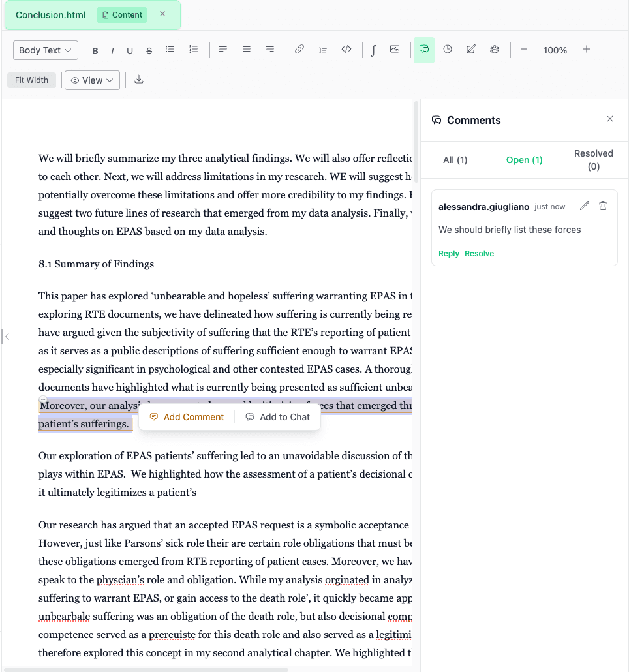The image size is (629, 672).
Task: Close the Comments panel
Action: tap(610, 119)
